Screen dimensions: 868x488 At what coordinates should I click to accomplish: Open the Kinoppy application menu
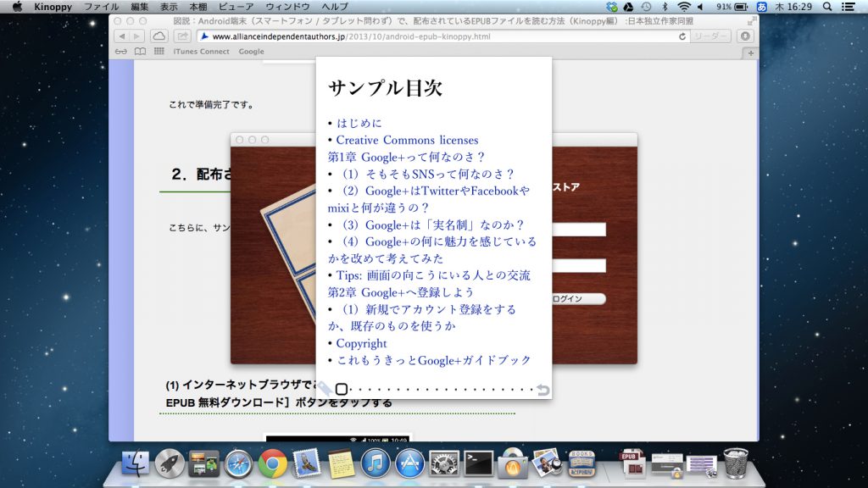[x=53, y=7]
